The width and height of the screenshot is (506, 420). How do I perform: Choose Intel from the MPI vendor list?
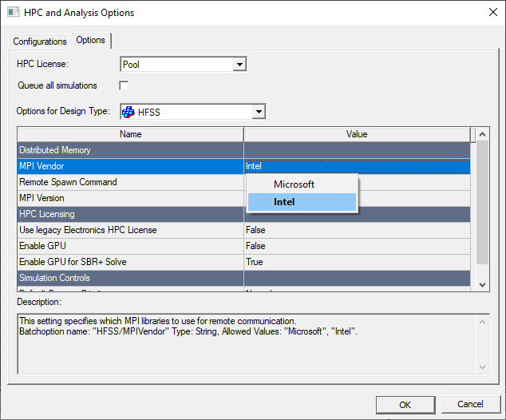coord(302,202)
